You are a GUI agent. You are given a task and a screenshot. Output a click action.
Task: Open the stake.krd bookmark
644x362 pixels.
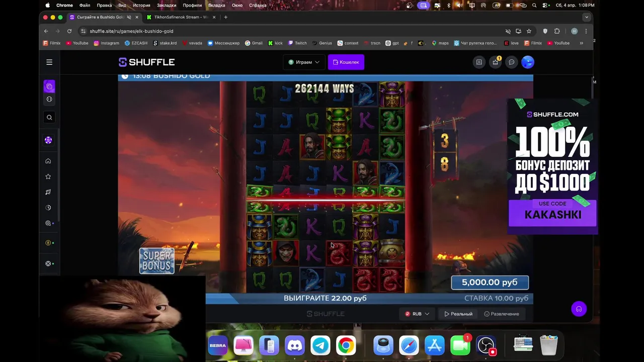[165, 43]
